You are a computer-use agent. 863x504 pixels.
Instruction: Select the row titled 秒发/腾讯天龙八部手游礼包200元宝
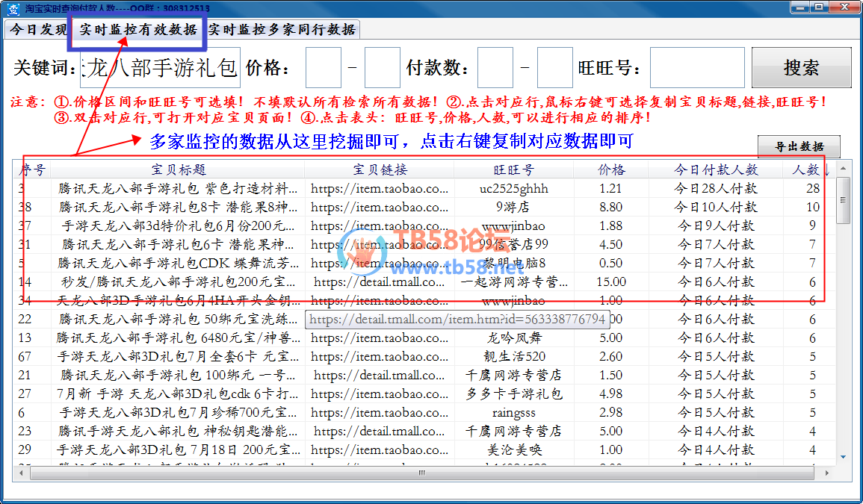[x=424, y=281]
